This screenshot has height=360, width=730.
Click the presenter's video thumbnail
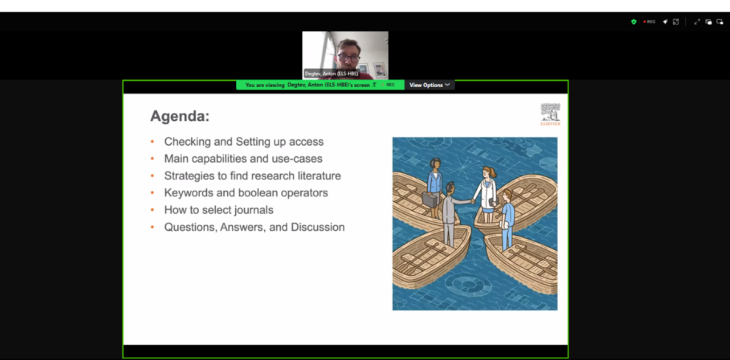[x=345, y=55]
